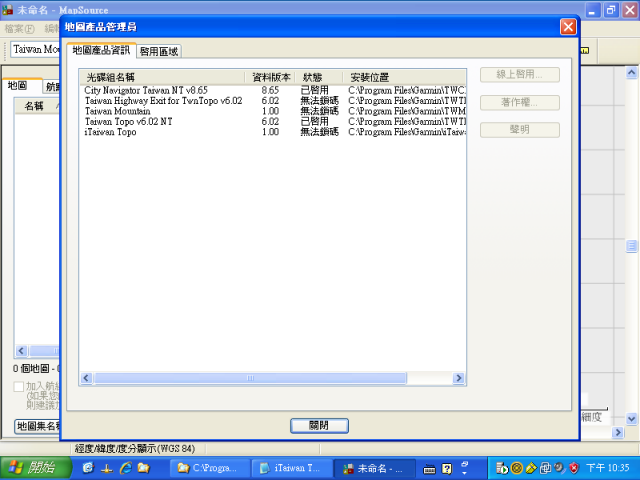
Task: Launch Internet Explorer from quick launch
Action: pos(125,468)
